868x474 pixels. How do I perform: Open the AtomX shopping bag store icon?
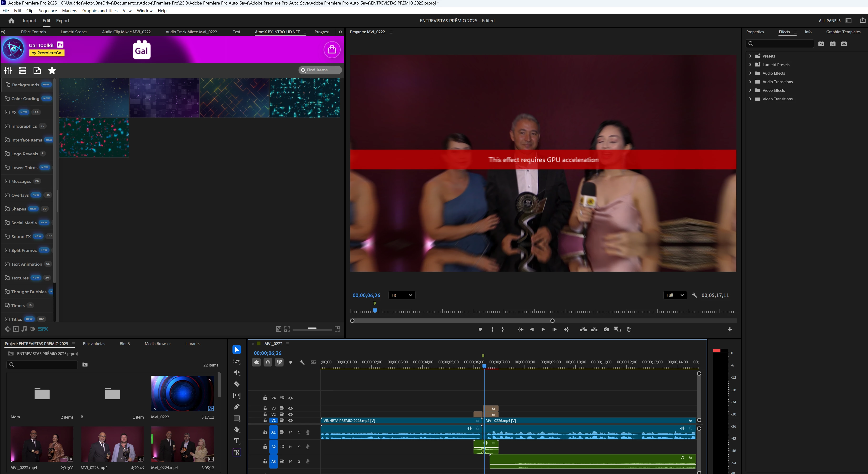pos(332,50)
